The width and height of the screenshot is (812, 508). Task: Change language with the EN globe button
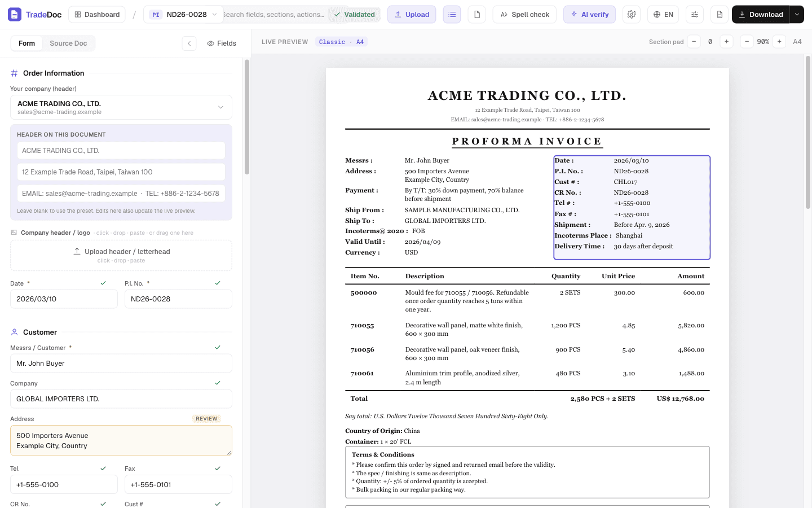pos(663,15)
